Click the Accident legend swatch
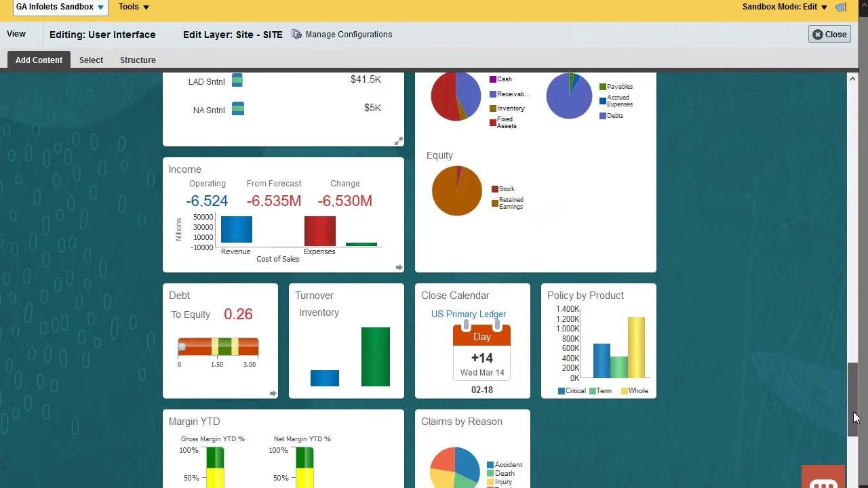The image size is (868, 488). pyautogui.click(x=490, y=465)
